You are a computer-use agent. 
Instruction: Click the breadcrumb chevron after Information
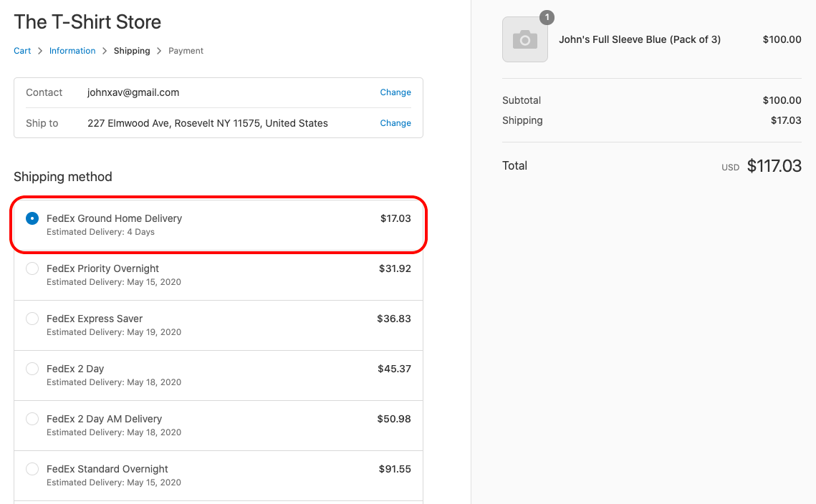click(x=105, y=50)
